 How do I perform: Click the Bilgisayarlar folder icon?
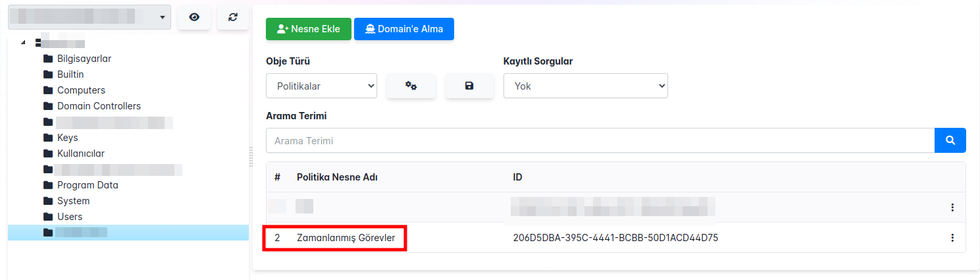tap(47, 59)
